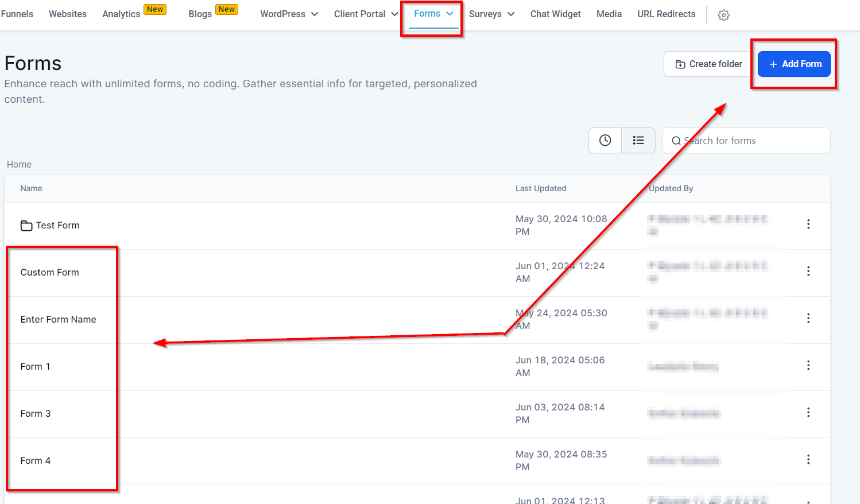Open three-dot menu for Custom Form row
860x504 pixels.
click(808, 271)
